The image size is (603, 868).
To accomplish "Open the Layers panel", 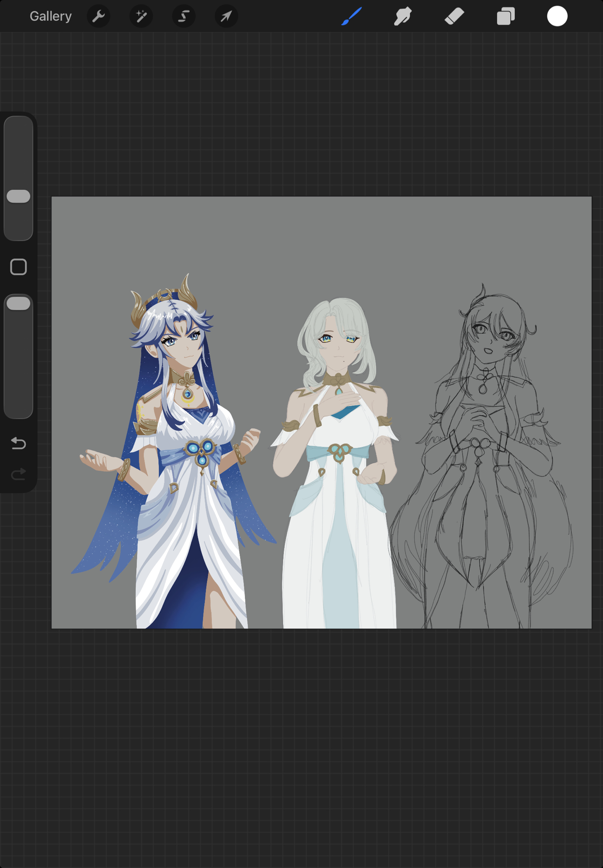I will 505,16.
